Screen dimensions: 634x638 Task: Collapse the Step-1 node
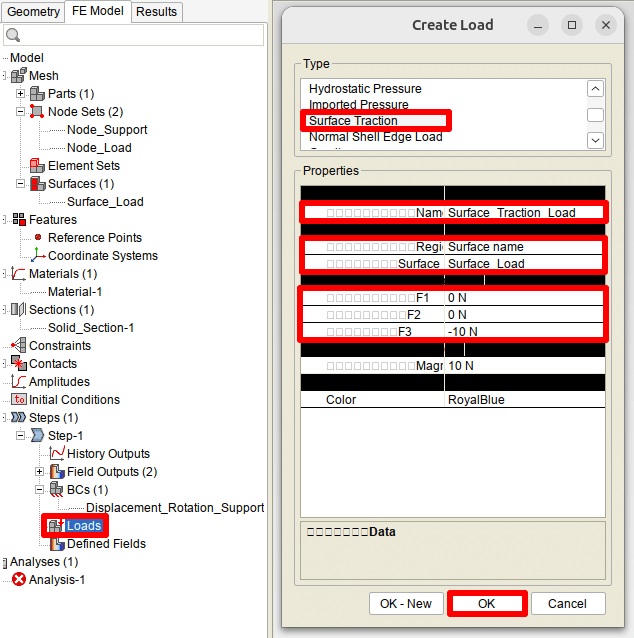[20, 435]
